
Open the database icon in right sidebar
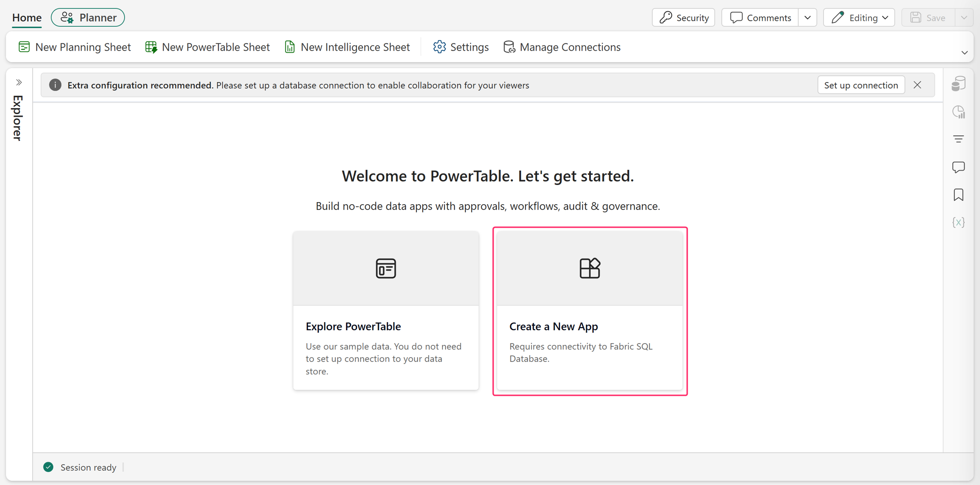coord(958,84)
